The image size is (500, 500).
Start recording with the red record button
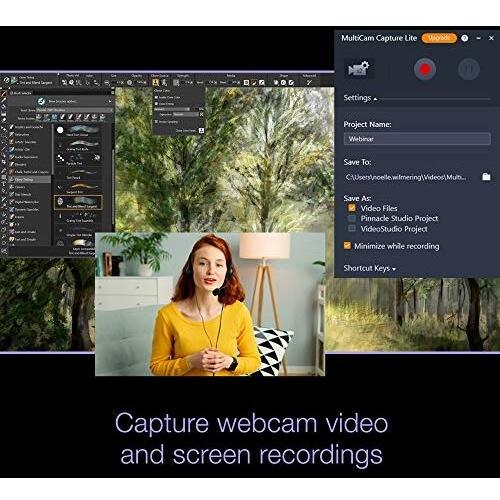425,69
